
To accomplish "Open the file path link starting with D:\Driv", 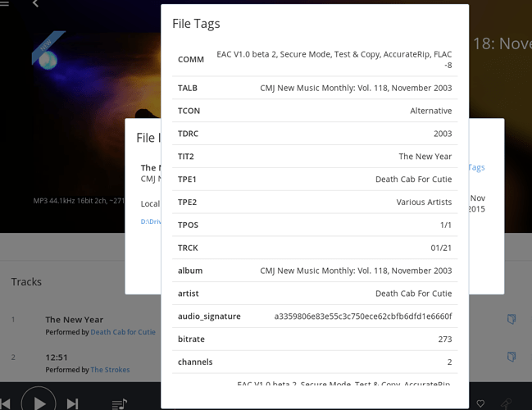I will [151, 221].
